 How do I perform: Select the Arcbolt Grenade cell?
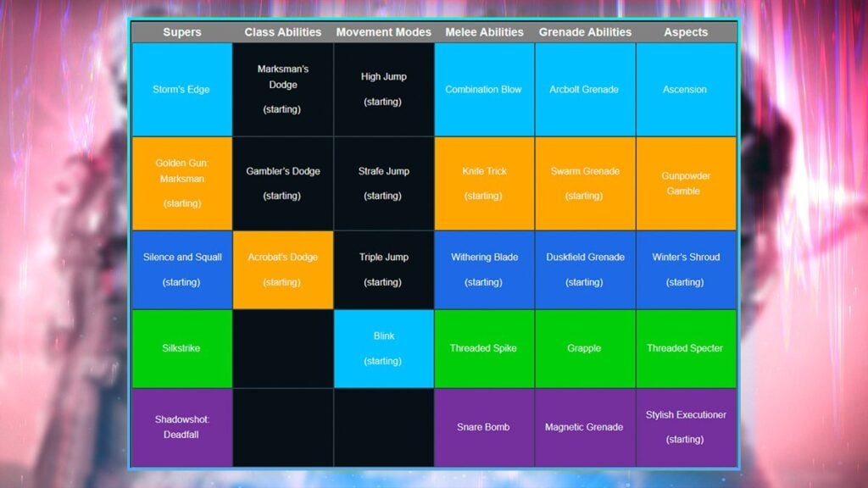click(585, 89)
